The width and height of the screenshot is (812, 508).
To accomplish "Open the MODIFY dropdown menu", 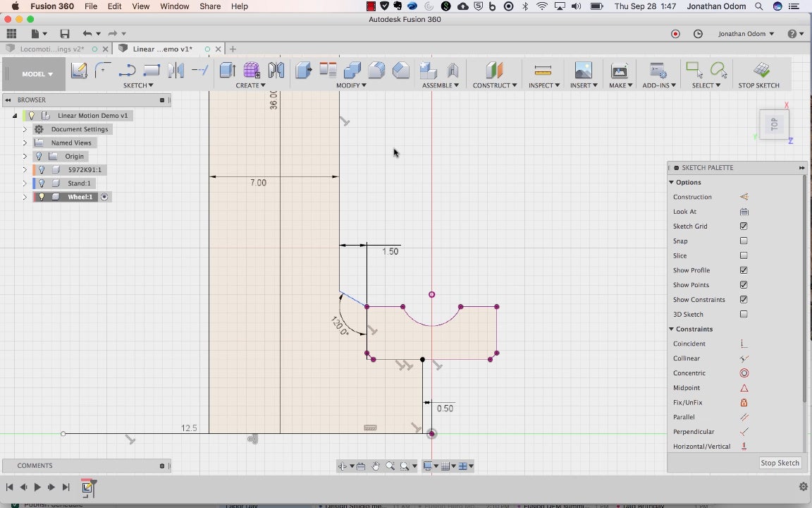I will pos(351,85).
